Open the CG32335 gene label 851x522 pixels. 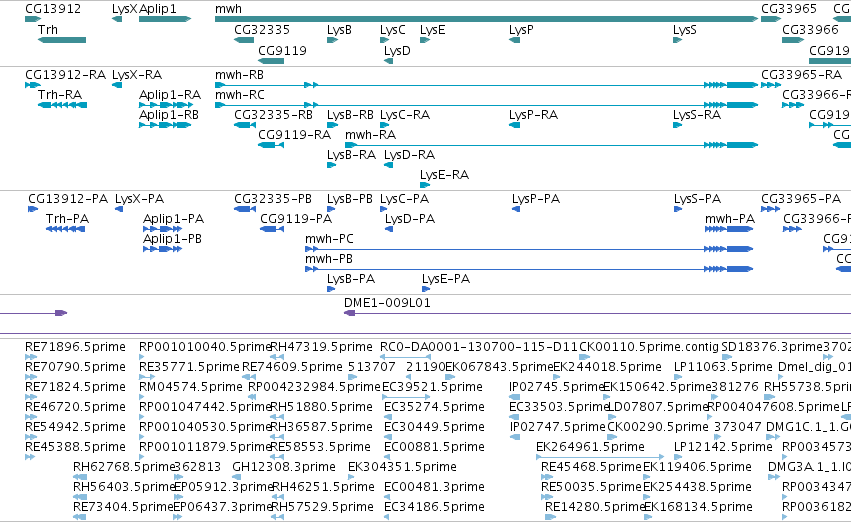pos(262,30)
